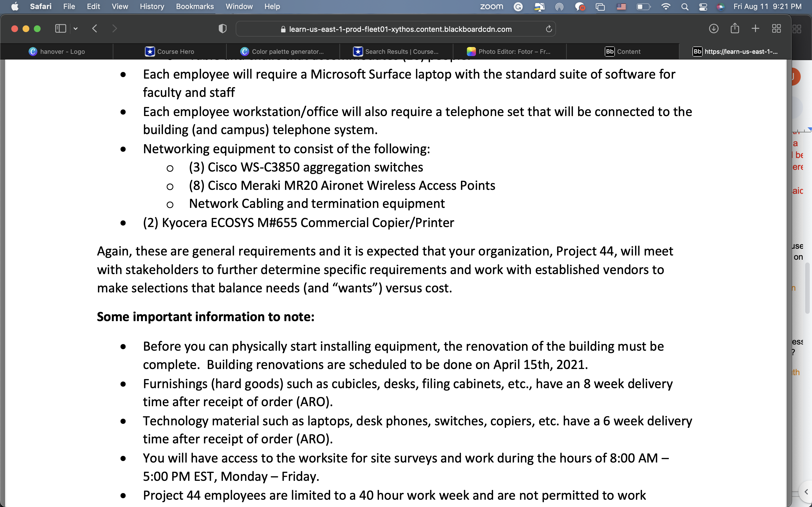Viewport: 812px width, 507px height.
Task: Open a new tab with plus icon
Action: click(x=755, y=29)
